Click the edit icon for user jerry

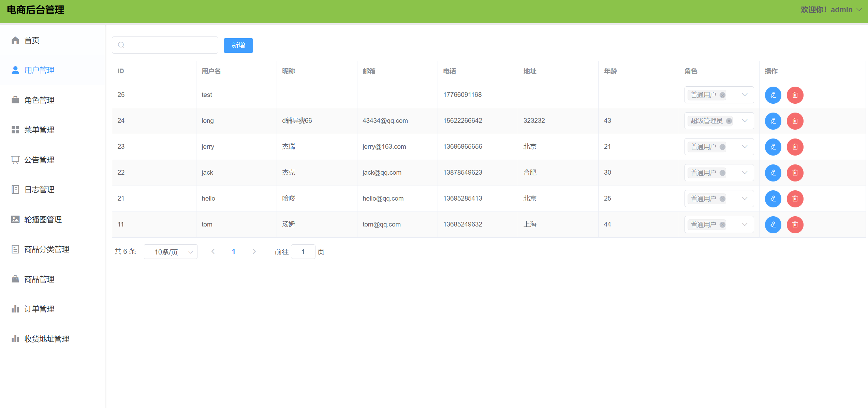773,147
